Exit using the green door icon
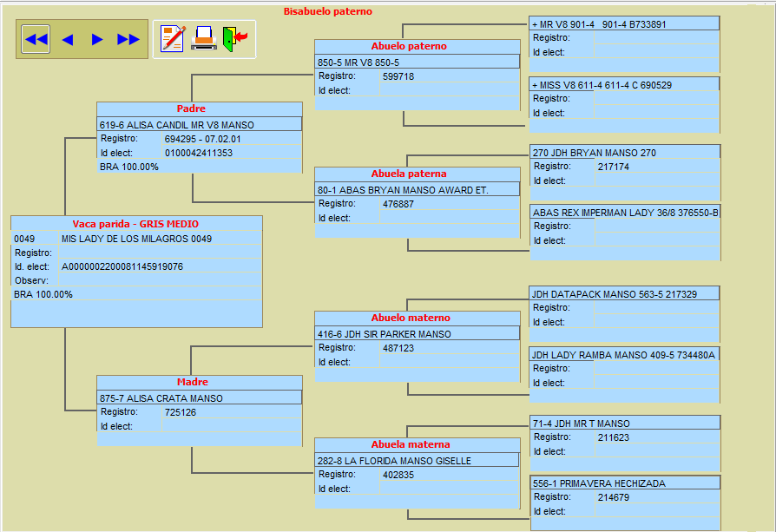776x532 pixels. (x=234, y=39)
